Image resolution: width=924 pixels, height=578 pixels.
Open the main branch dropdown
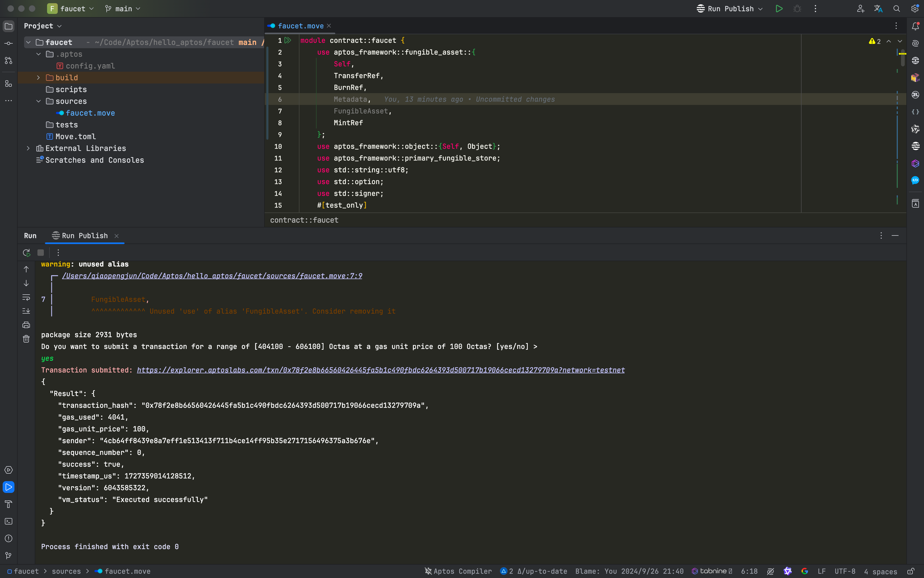pos(123,9)
